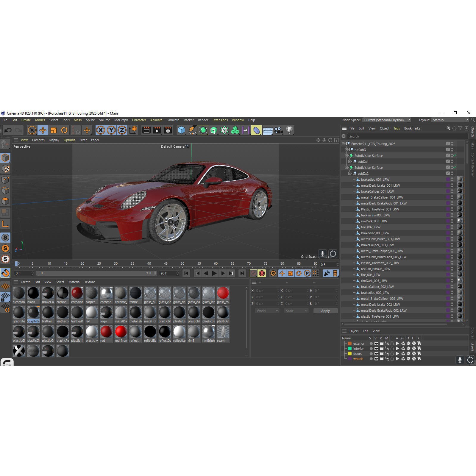Image resolution: width=476 pixels, height=476 pixels.
Task: Open the Node Space dropdown
Action: click(387, 120)
